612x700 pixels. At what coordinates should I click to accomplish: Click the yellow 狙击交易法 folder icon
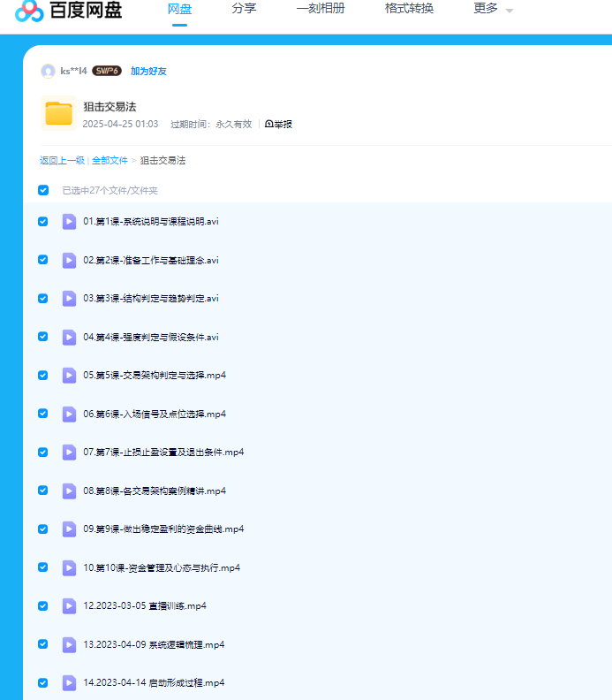pyautogui.click(x=59, y=113)
